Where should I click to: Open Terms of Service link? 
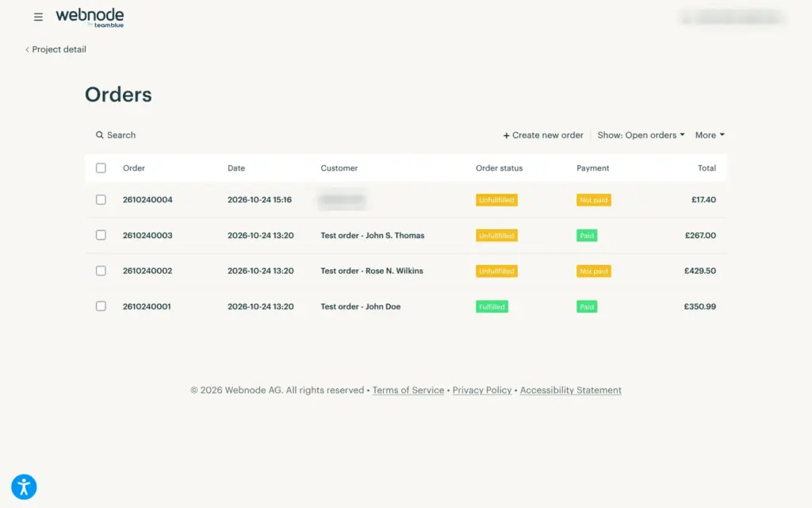click(408, 390)
